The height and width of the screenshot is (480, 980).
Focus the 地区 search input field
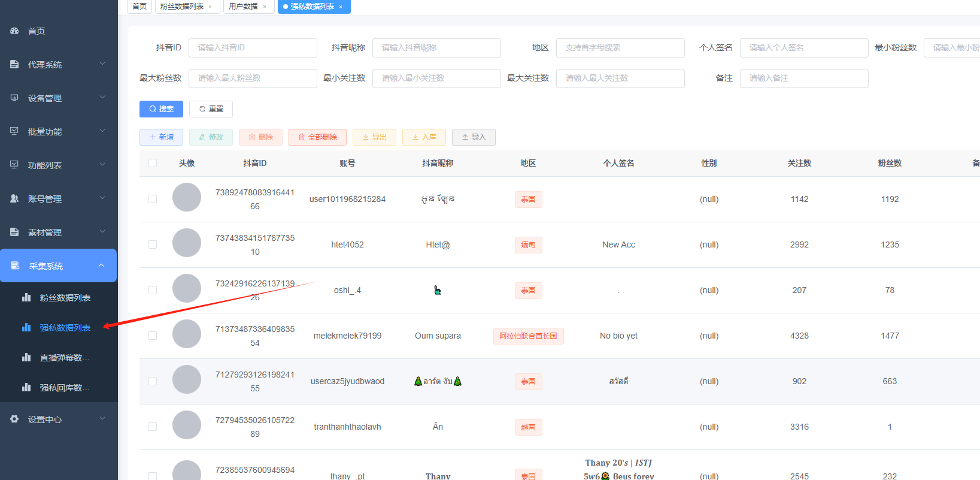coord(620,48)
